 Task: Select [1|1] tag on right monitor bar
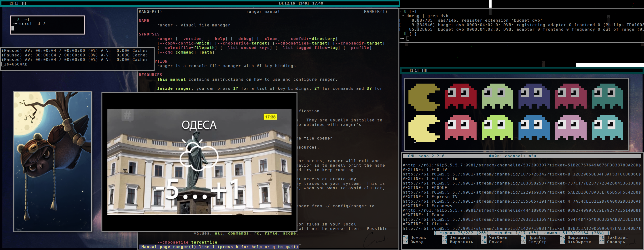(414, 70)
